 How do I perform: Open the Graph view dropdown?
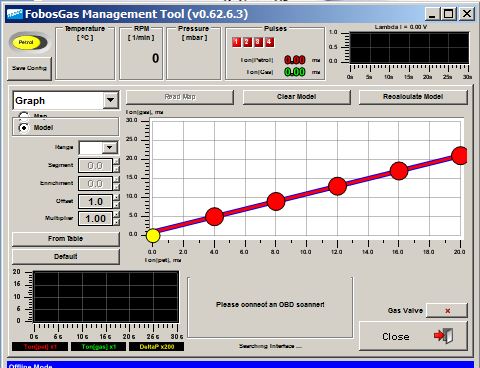[111, 100]
